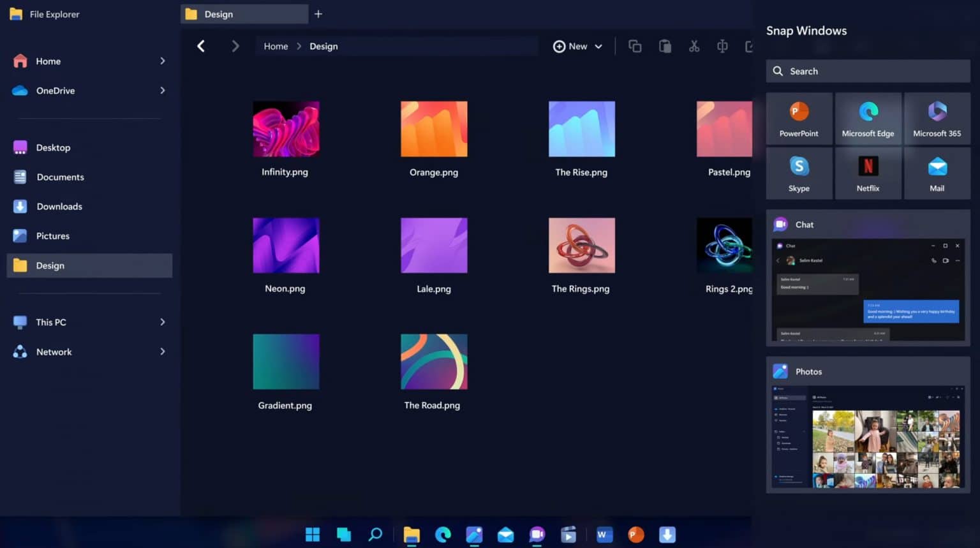Open the Pictures folder in the sidebar

[52, 235]
